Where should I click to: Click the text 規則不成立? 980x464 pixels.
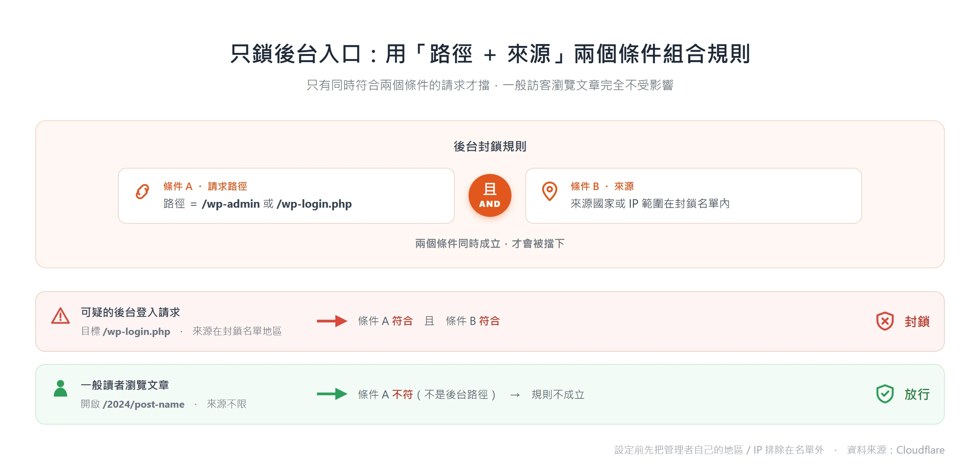click(x=558, y=394)
